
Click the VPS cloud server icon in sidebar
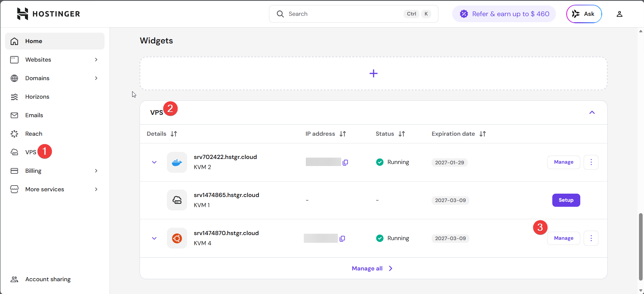(x=14, y=152)
